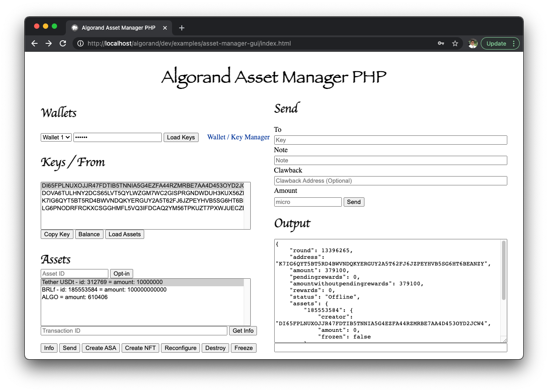Focus the wallet password field
The image size is (548, 392).
(118, 137)
